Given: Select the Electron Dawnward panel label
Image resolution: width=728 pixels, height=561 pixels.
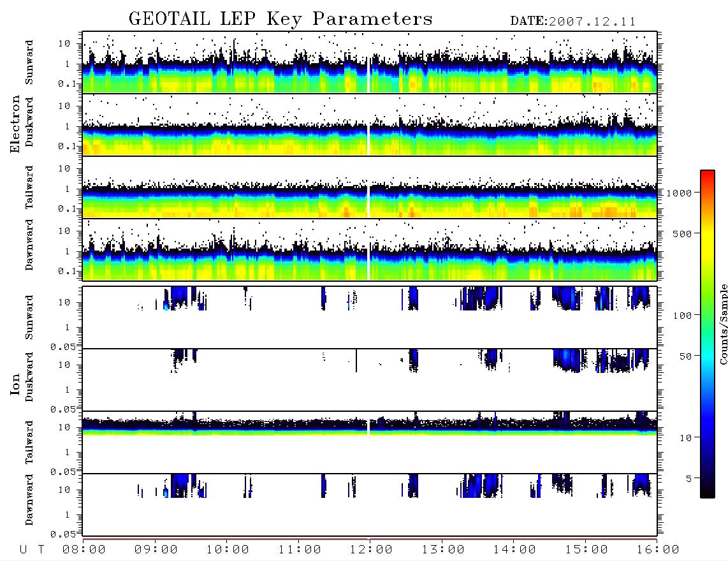Looking at the screenshot, I should pyautogui.click(x=29, y=245).
